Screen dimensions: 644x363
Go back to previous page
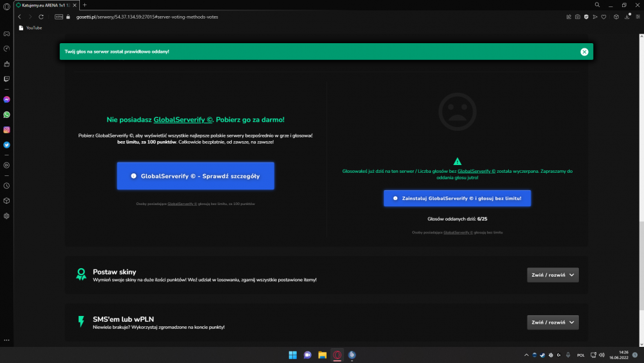[19, 17]
